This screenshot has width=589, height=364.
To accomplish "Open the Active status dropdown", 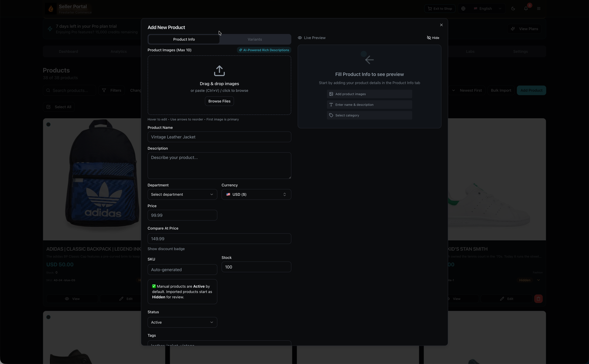I will [x=182, y=322].
